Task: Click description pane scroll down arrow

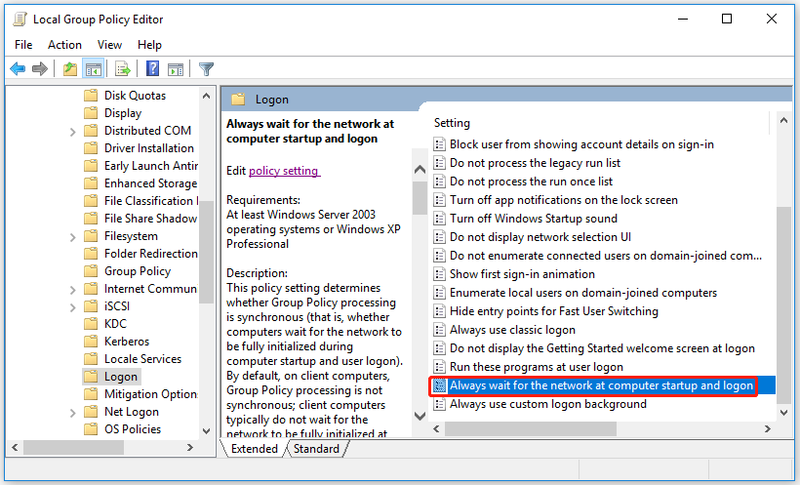Action: [420, 416]
